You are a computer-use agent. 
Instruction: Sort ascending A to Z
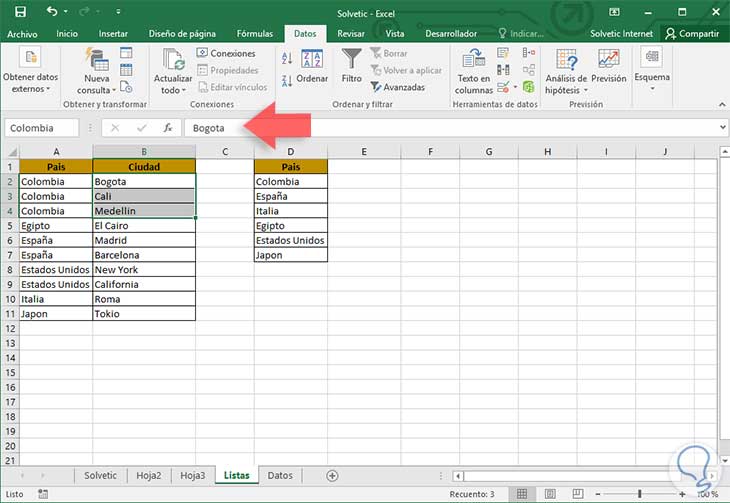[287, 58]
